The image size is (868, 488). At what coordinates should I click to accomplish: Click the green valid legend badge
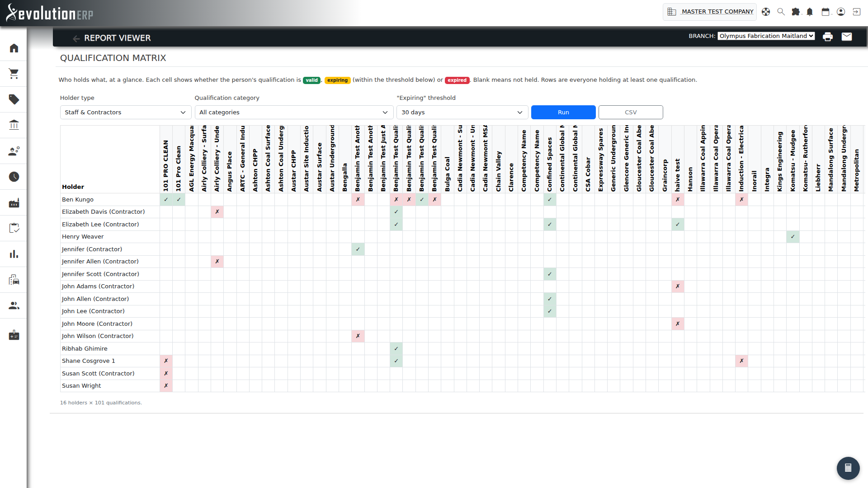[311, 80]
